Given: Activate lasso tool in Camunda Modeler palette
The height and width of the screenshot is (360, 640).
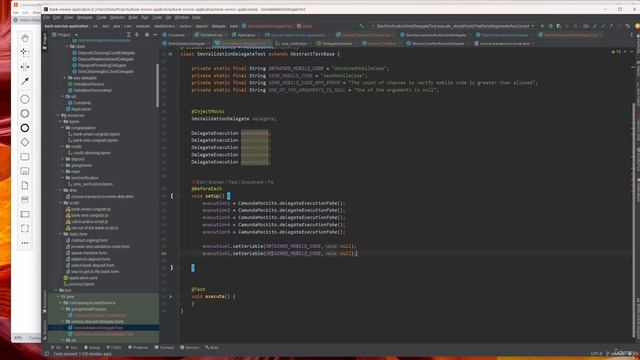Looking at the screenshot, I should coord(25,52).
